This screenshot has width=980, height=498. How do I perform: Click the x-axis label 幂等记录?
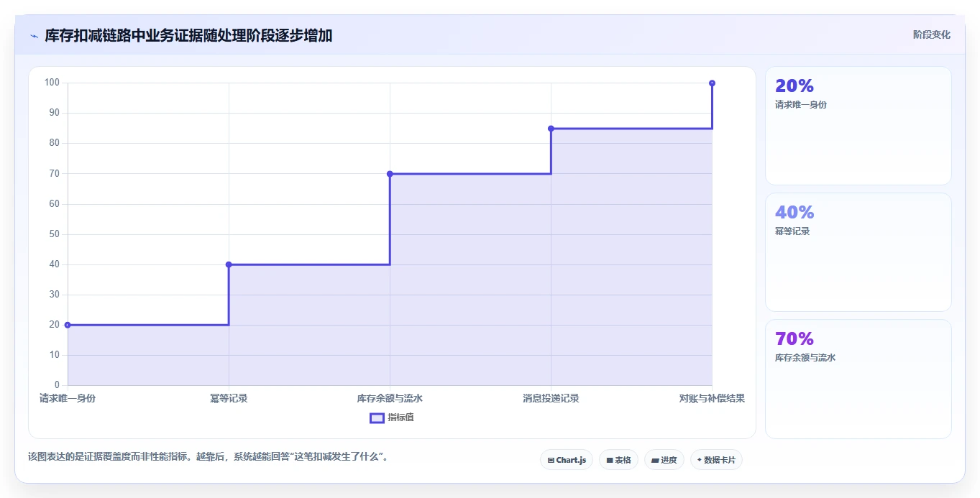229,398
